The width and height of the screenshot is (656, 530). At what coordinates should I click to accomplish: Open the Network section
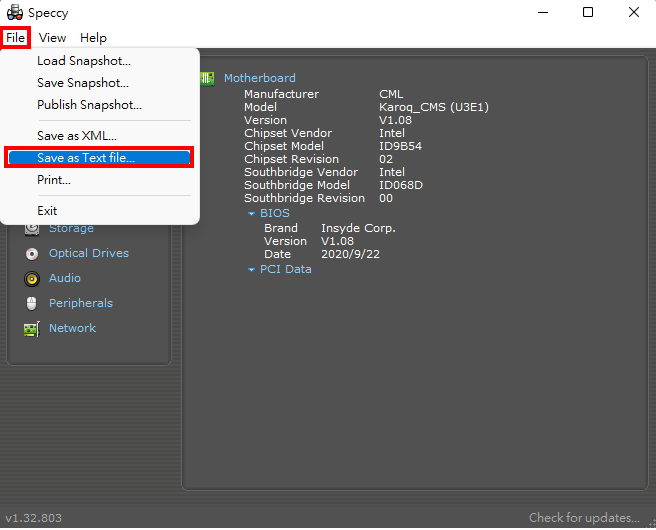(72, 328)
